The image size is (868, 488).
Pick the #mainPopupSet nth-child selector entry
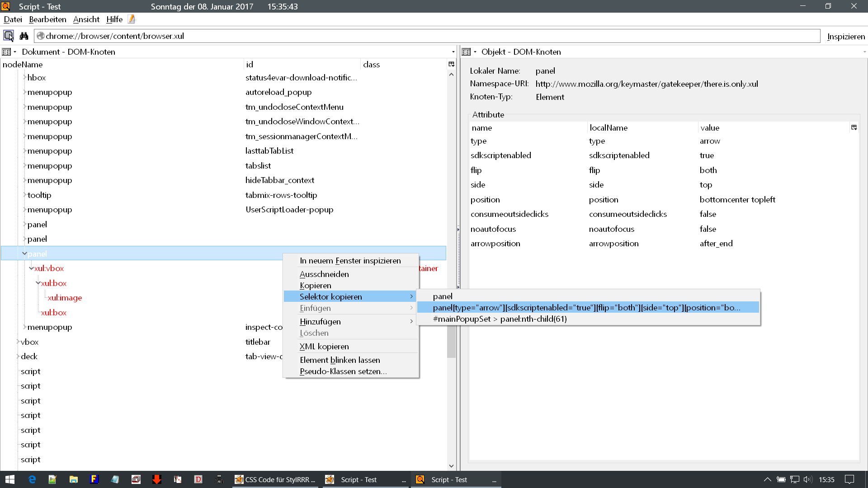500,319
